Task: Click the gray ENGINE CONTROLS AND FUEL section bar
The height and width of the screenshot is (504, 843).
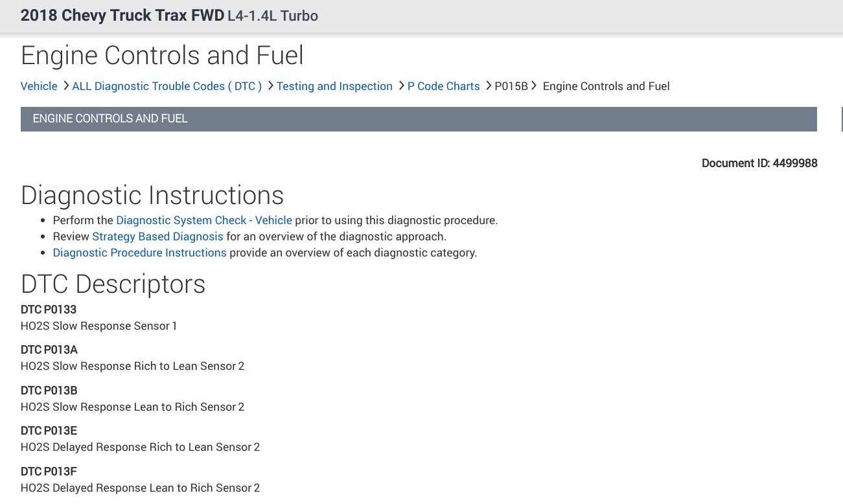Action: (x=419, y=119)
